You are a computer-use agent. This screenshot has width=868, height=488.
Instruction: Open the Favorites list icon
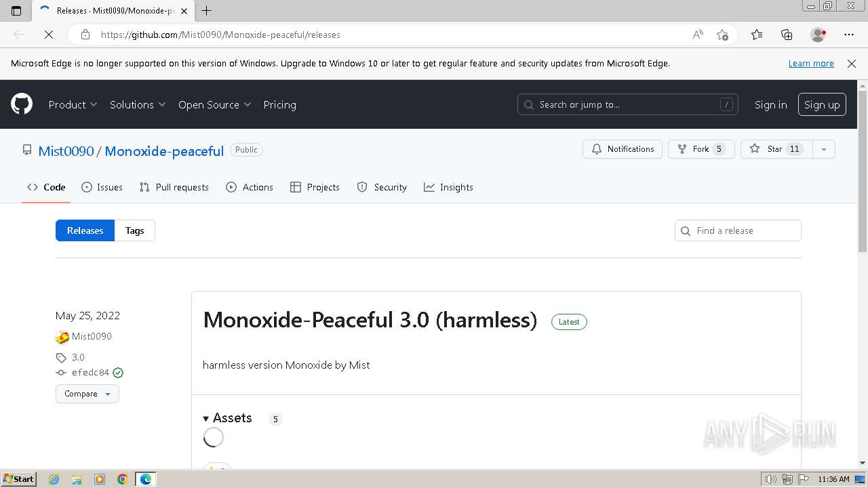(x=757, y=35)
